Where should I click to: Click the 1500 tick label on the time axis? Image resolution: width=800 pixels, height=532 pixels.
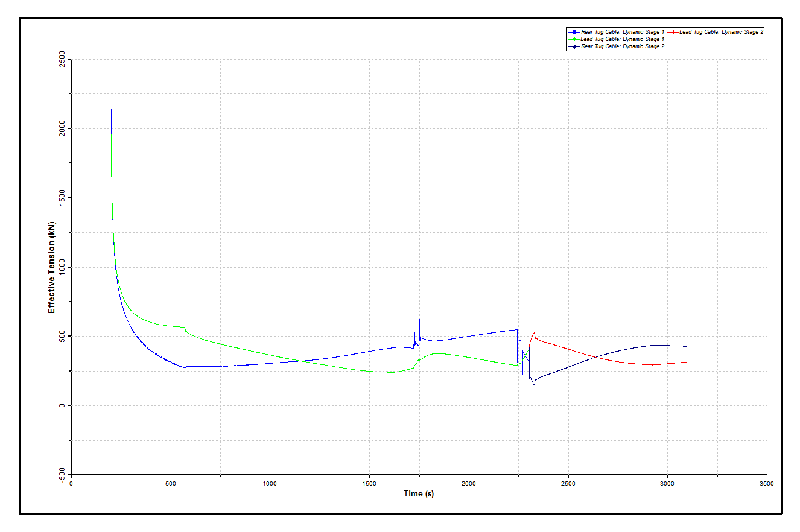point(369,484)
